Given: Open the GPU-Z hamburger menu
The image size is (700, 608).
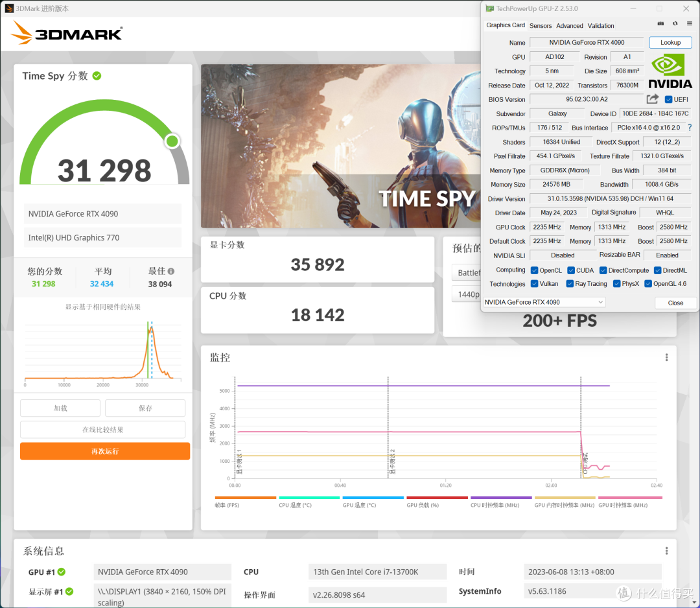Looking at the screenshot, I should pyautogui.click(x=689, y=24).
